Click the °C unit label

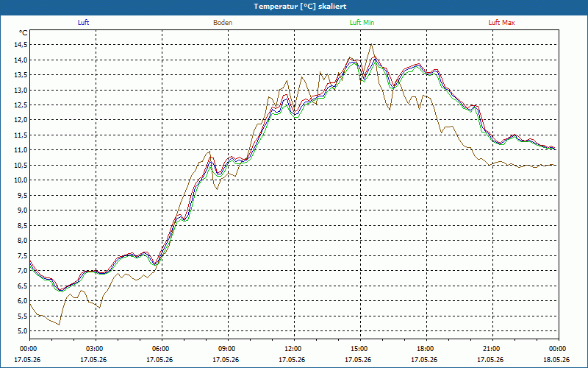pos(24,33)
